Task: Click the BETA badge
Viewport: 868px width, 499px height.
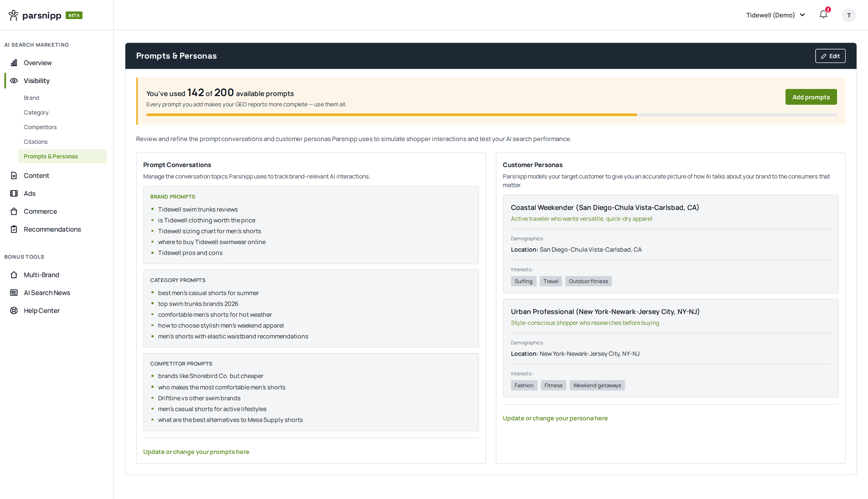Action: 74,15
